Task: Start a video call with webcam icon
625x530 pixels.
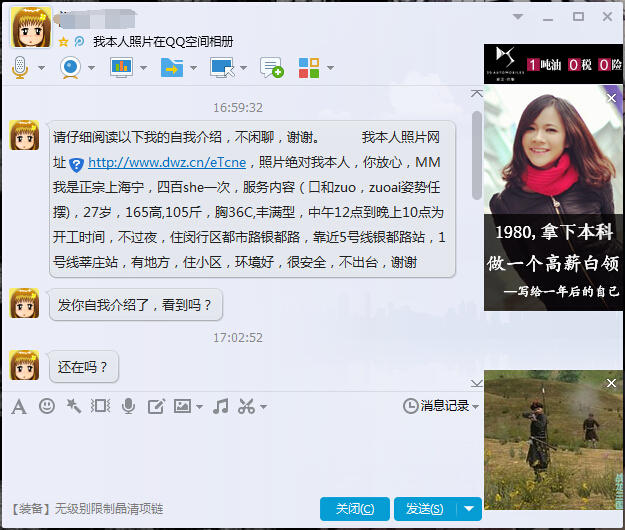Action: [71, 67]
